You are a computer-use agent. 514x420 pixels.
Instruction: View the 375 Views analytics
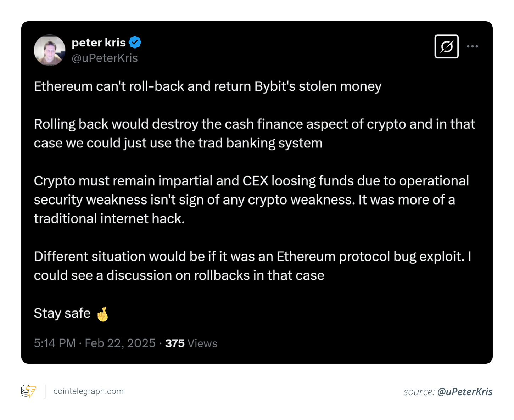(190, 343)
